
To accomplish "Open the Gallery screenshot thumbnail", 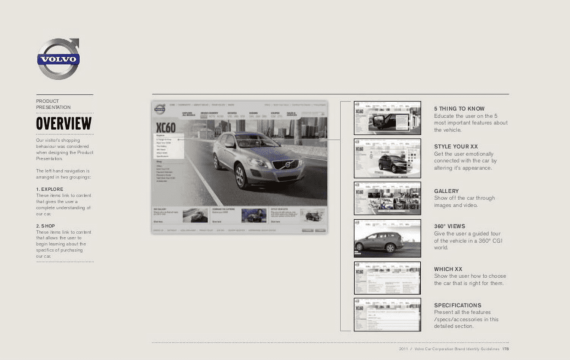I will (387, 198).
